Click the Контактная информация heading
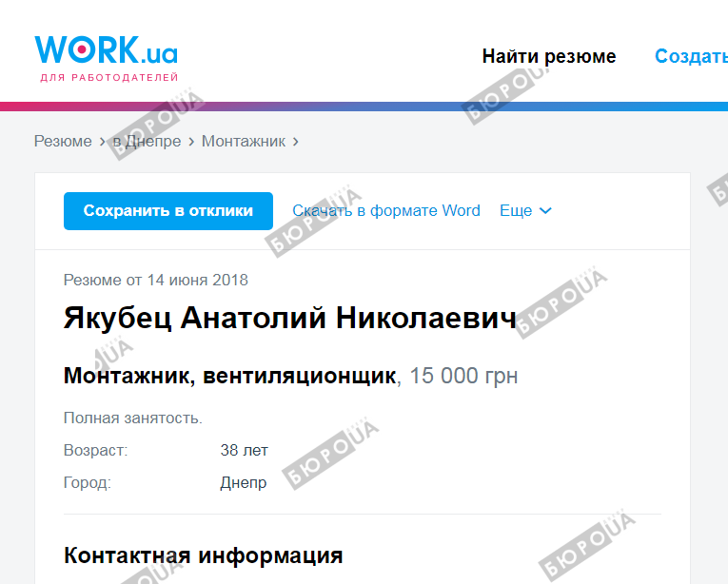The image size is (728, 584). coord(203,555)
